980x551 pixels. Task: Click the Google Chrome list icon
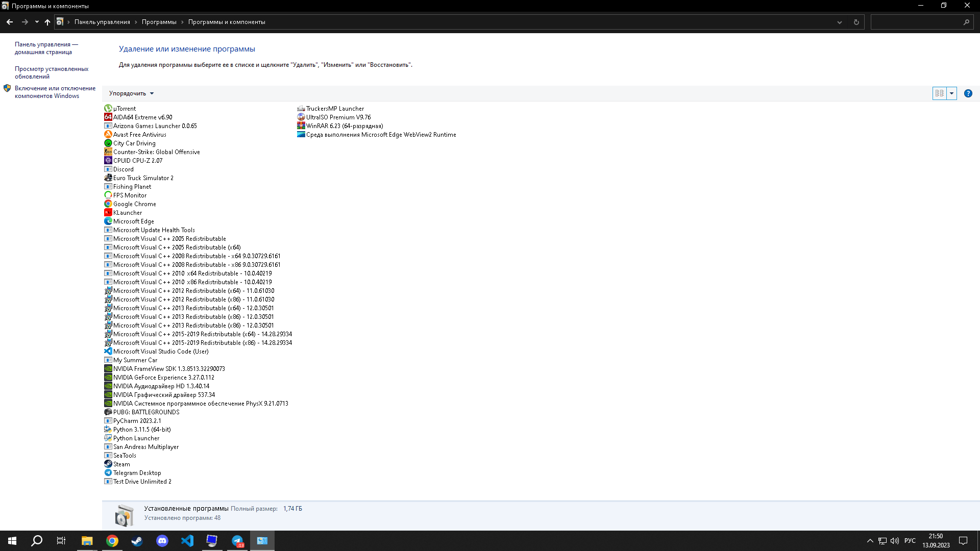(108, 204)
